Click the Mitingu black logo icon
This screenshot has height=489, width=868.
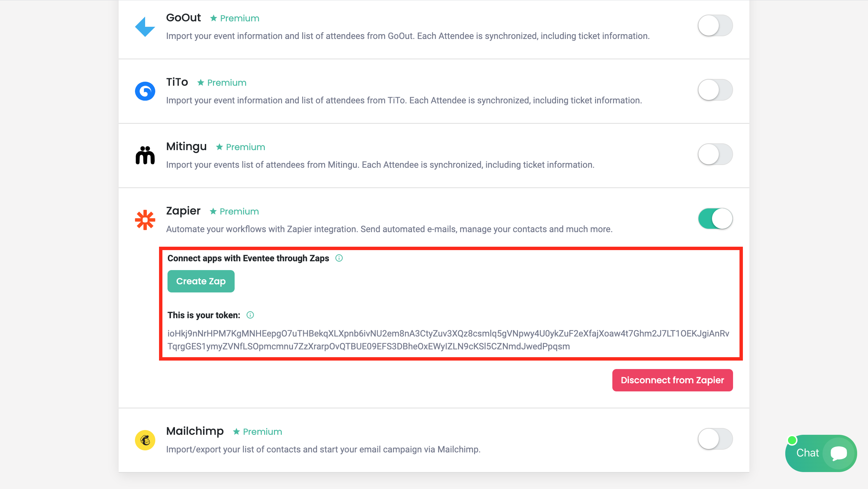[145, 155]
